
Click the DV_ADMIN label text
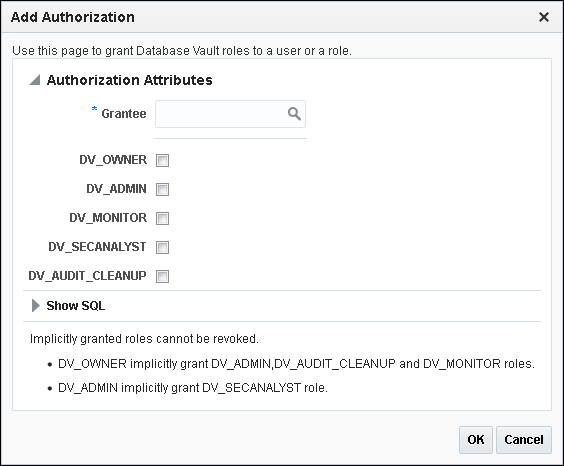click(x=116, y=189)
